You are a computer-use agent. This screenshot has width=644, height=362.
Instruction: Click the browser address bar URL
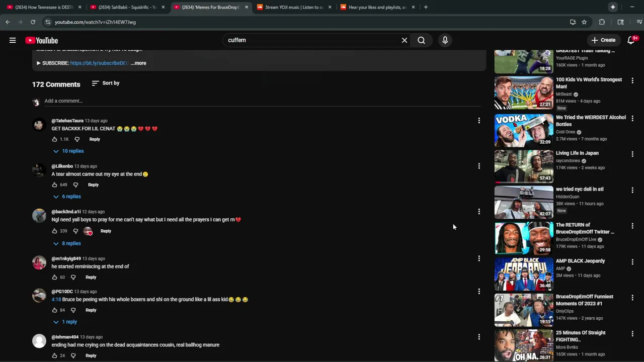pyautogui.click(x=95, y=22)
